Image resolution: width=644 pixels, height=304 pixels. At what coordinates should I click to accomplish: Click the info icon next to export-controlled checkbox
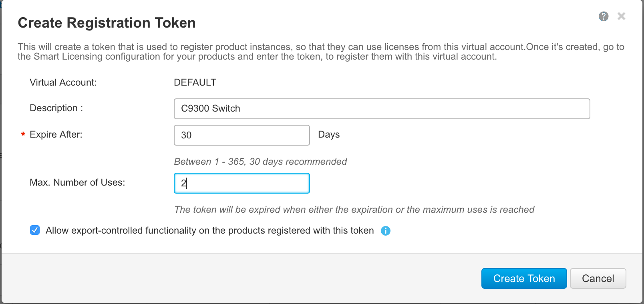[x=386, y=231]
